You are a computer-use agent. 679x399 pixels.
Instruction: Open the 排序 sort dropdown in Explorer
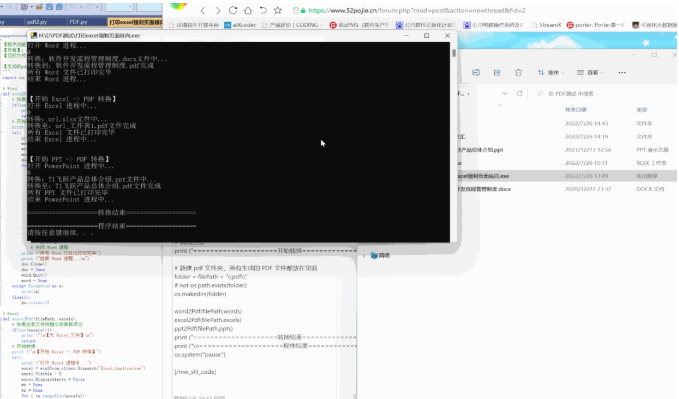point(550,72)
